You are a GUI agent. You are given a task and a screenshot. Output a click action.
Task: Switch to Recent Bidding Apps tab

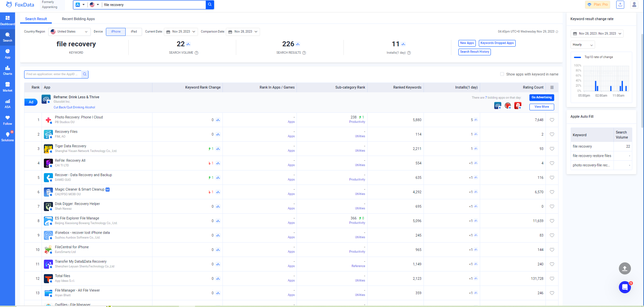tap(78, 19)
